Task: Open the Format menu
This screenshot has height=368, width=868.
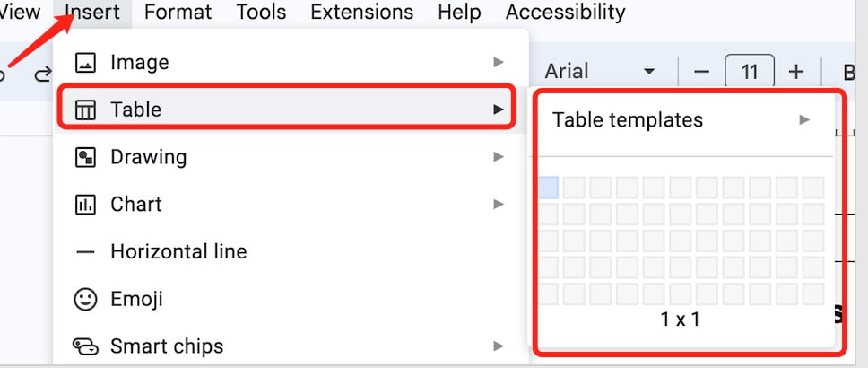Action: pyautogui.click(x=178, y=13)
